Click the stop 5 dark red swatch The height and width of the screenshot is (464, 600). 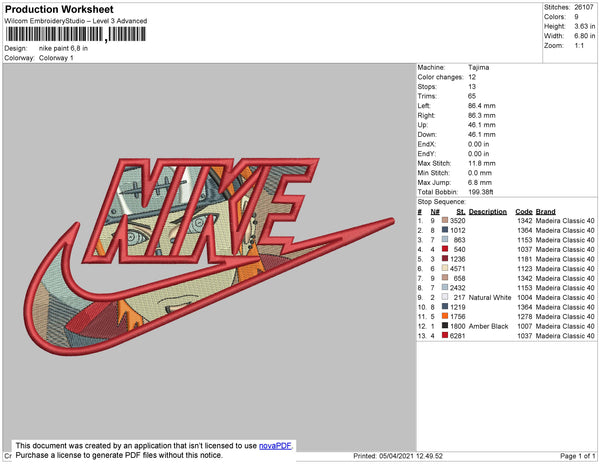click(445, 259)
